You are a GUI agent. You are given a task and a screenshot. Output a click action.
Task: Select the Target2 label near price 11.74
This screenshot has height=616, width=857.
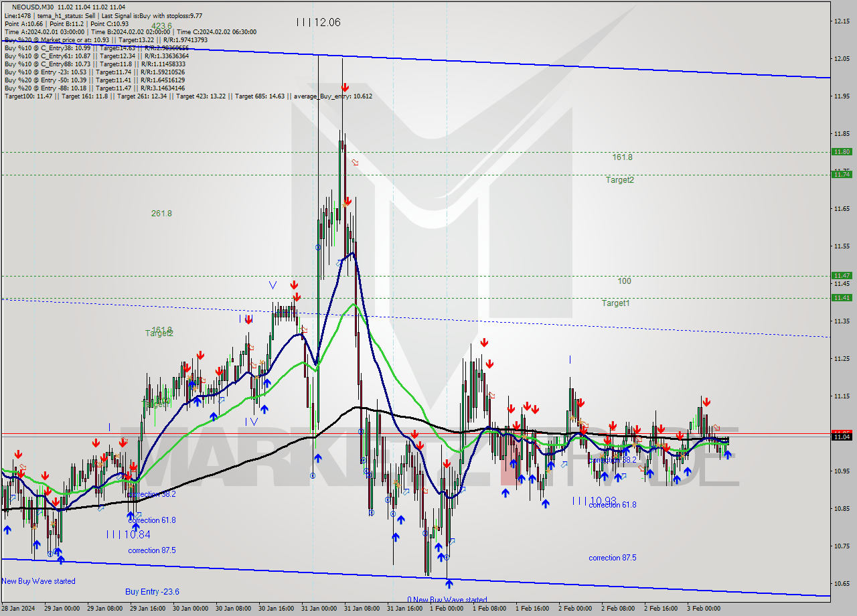point(620,179)
